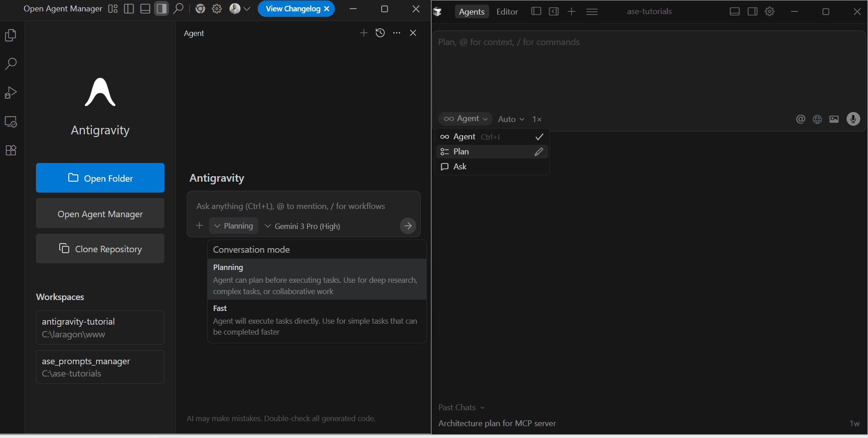Start voice input with the microphone icon
The height and width of the screenshot is (438, 868).
853,119
